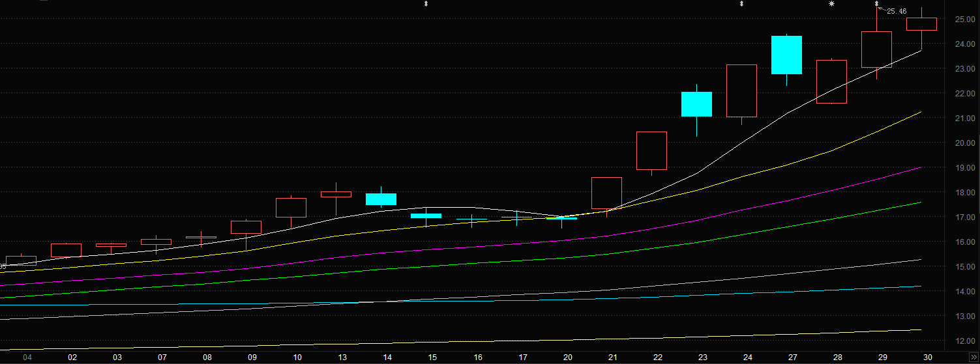980x364 pixels.
Task: Select the red candlestick on date 28
Action: pyautogui.click(x=831, y=81)
